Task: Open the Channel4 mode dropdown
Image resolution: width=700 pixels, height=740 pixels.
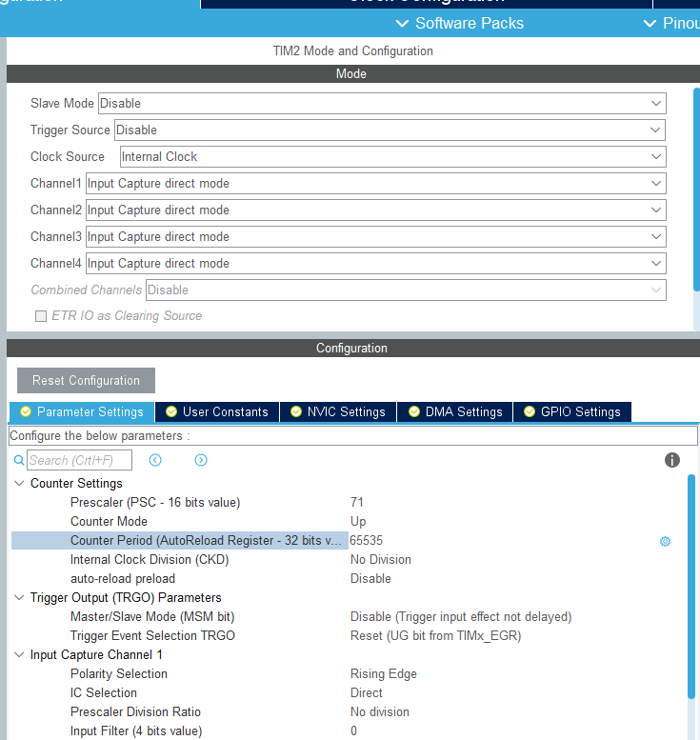Action: click(x=376, y=264)
